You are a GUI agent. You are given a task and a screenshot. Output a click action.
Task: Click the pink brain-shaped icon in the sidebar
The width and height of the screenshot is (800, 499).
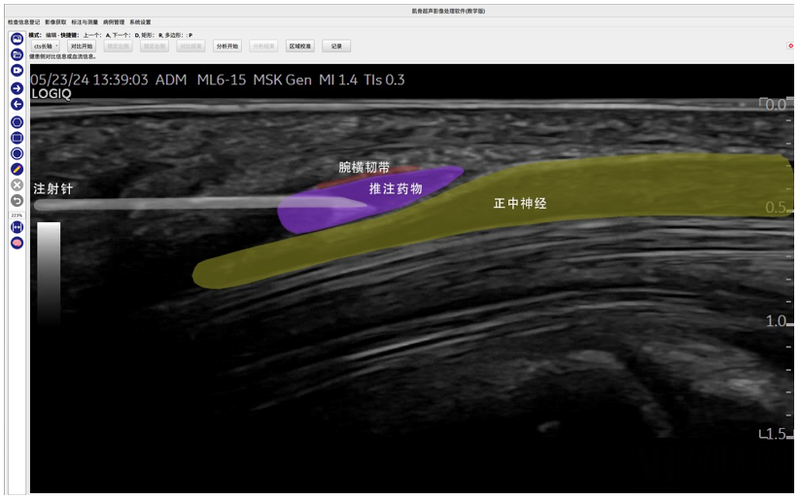pyautogui.click(x=17, y=243)
